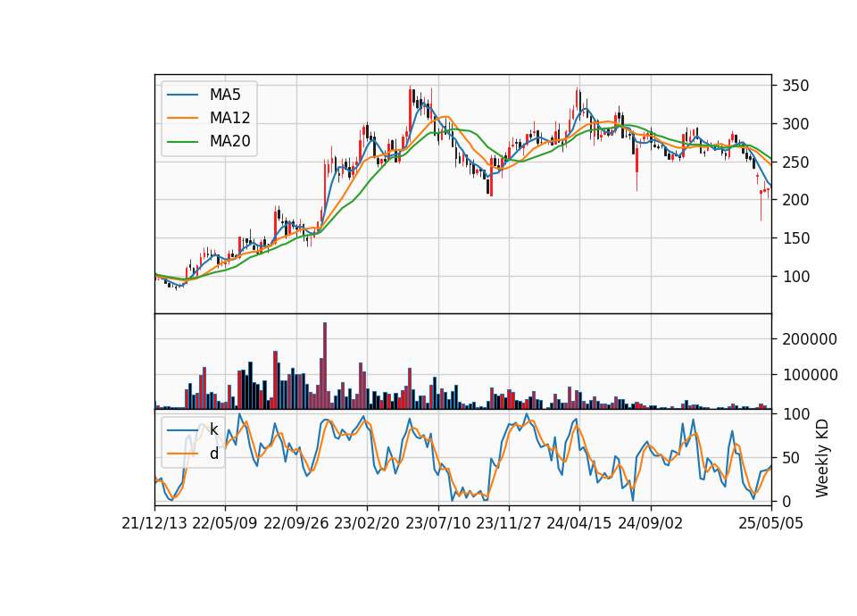Screen dimensions: 857x616
Task: Click the MA20 legend label
Action: [x=229, y=142]
